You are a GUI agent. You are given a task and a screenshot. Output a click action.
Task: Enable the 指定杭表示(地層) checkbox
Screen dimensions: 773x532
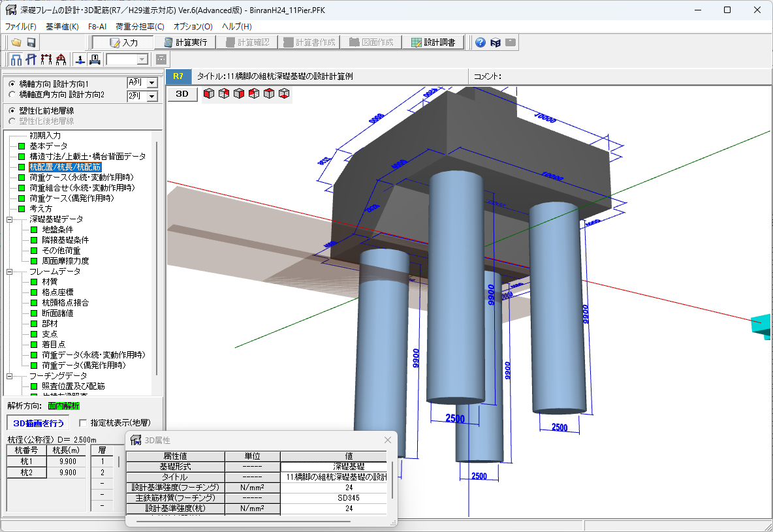82,423
